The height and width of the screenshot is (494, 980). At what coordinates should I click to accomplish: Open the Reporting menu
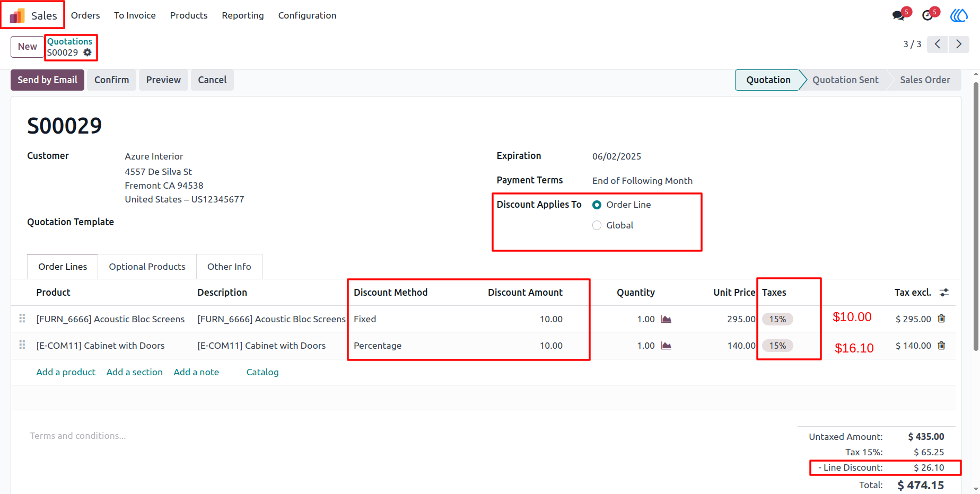point(243,15)
